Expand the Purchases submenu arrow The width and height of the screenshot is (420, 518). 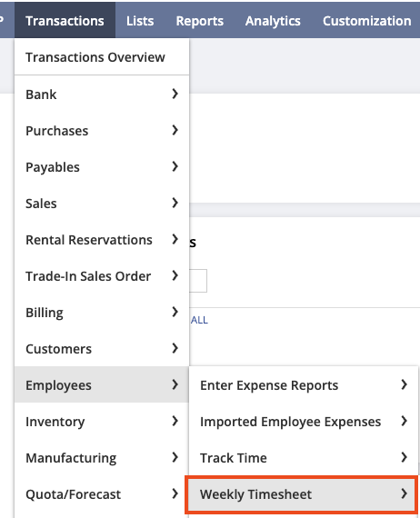pyautogui.click(x=175, y=131)
